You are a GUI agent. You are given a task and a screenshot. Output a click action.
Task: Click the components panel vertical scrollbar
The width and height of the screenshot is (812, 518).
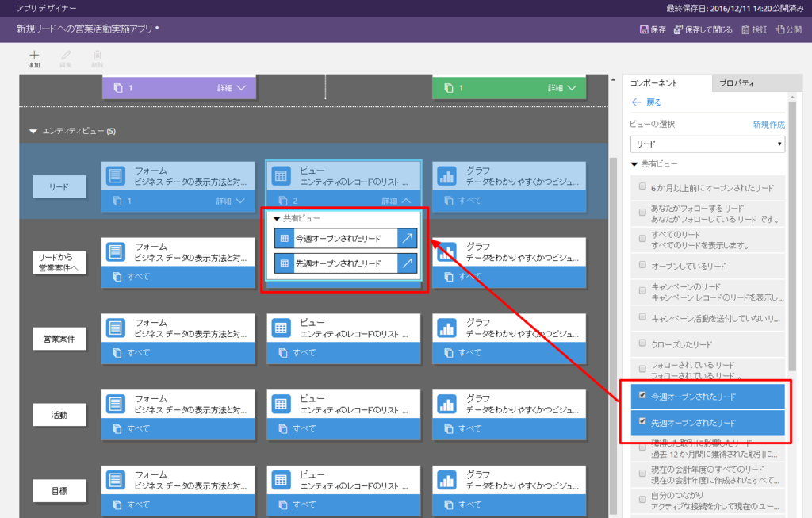[x=792, y=236]
